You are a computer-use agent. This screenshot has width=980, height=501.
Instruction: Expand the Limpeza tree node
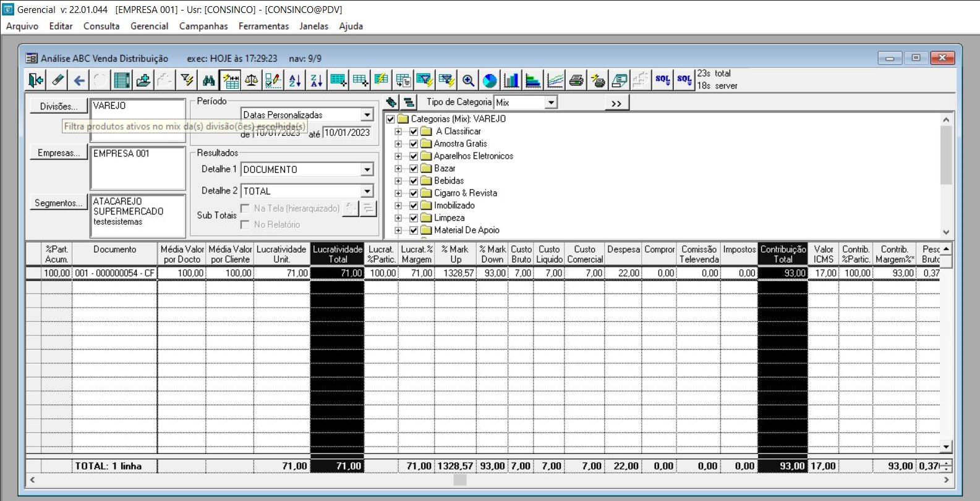398,218
